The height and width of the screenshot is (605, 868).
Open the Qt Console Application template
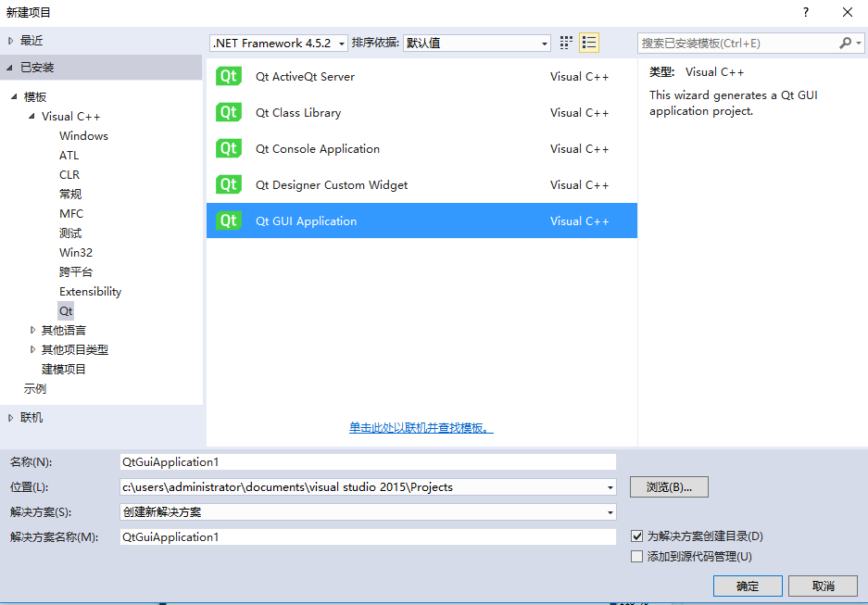pos(228,148)
